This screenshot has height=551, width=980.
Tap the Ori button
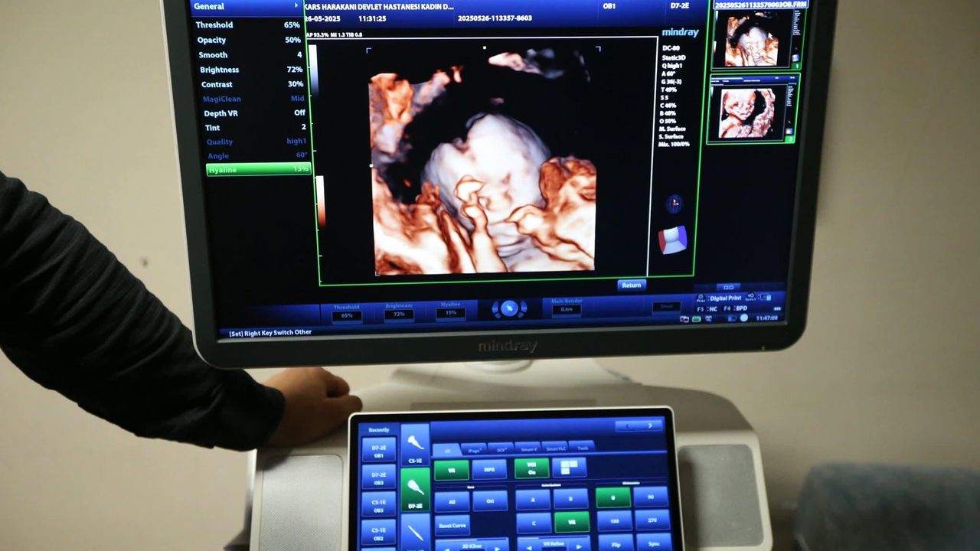pyautogui.click(x=490, y=500)
